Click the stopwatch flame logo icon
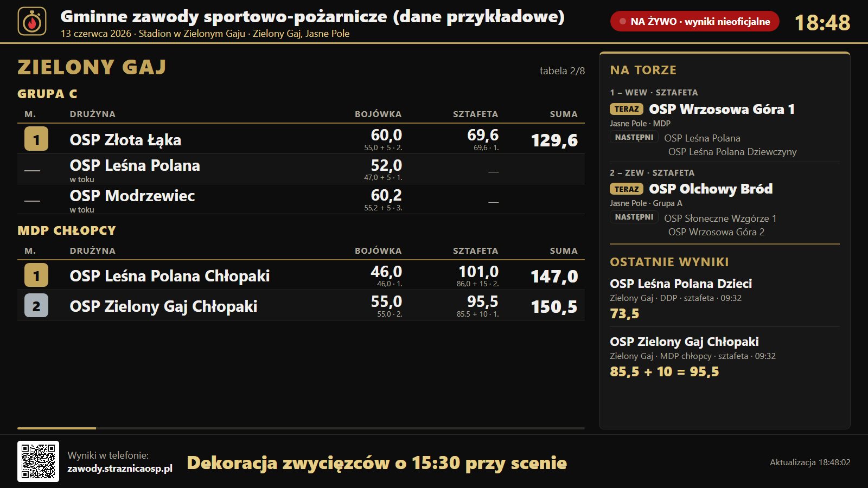 coord(32,22)
